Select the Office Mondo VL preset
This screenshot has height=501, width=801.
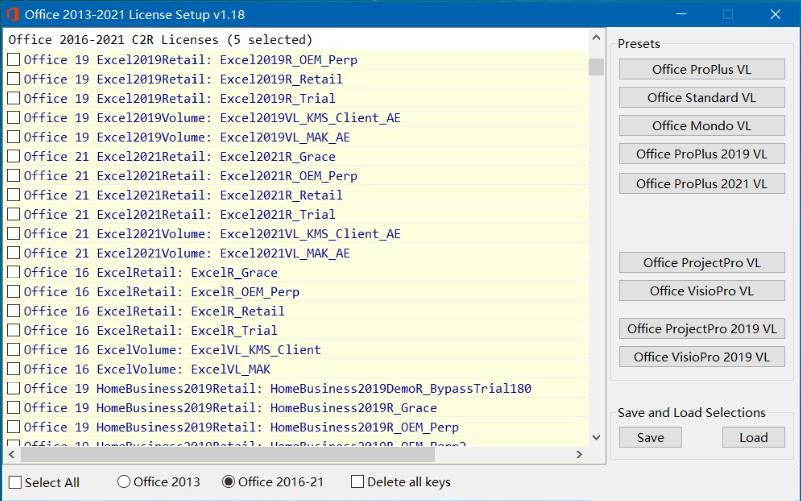tap(701, 126)
